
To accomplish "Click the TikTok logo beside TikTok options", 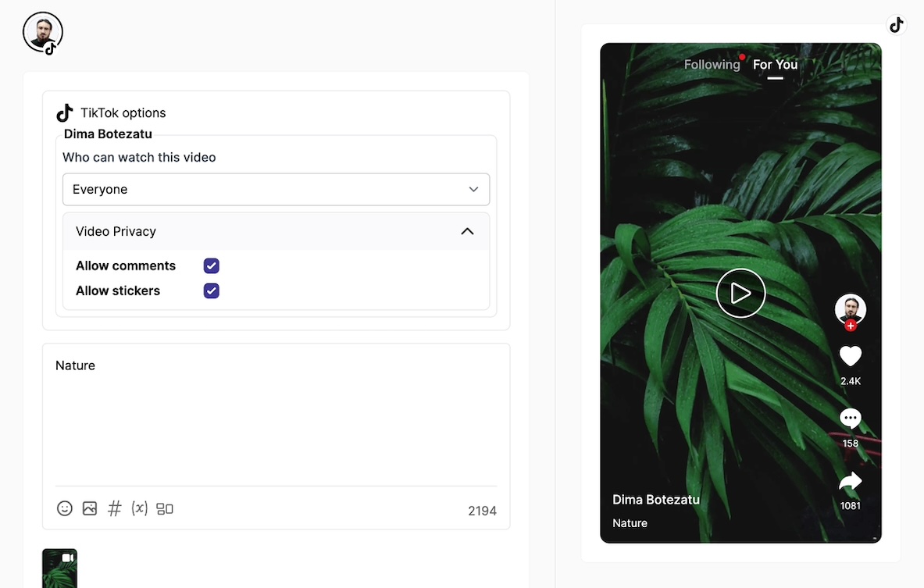I will click(65, 112).
